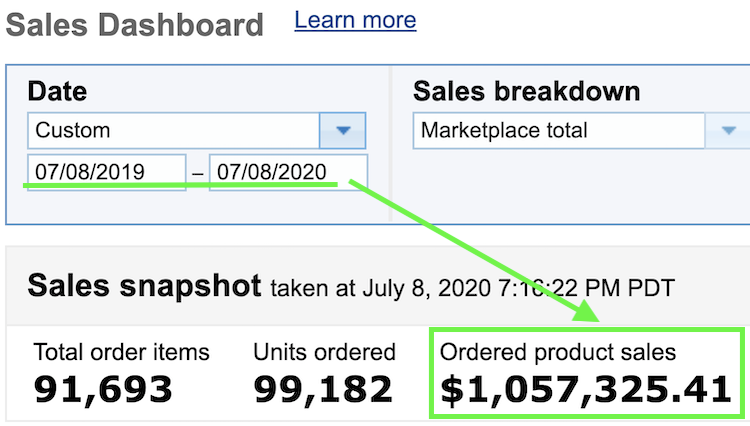Click the Sales breakdown section label
Image resolution: width=750 pixels, height=426 pixels.
click(527, 91)
